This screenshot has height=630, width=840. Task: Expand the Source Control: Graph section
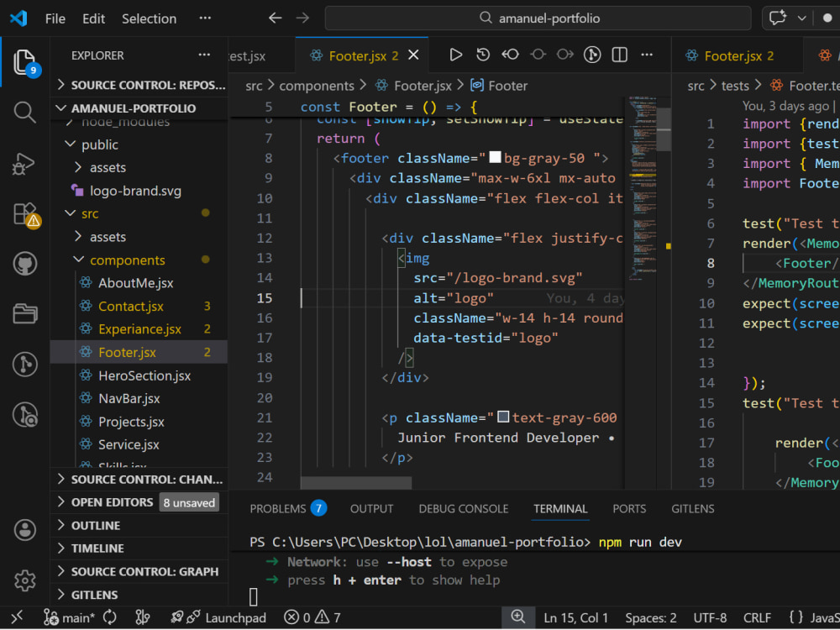pyautogui.click(x=139, y=571)
